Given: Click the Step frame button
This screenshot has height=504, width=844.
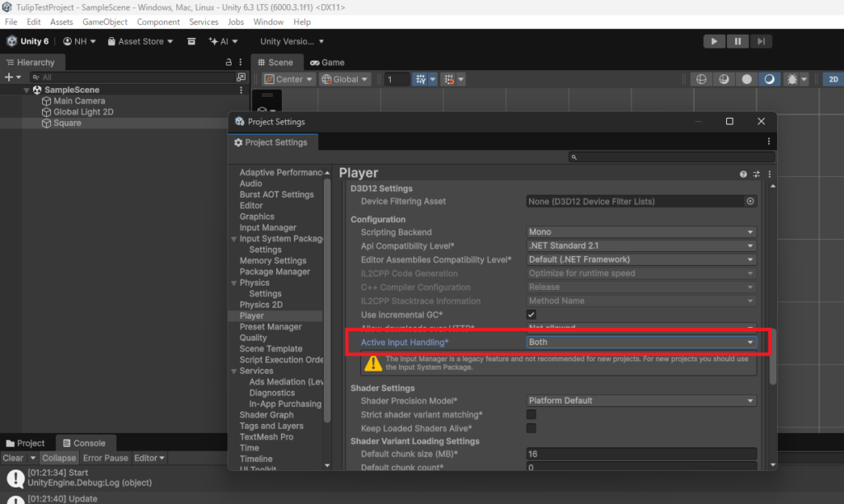Looking at the screenshot, I should [x=762, y=41].
